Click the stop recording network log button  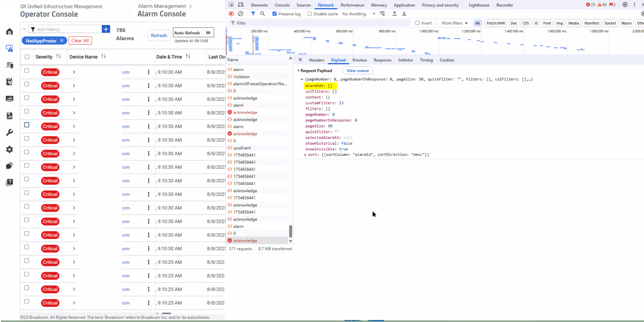(231, 14)
